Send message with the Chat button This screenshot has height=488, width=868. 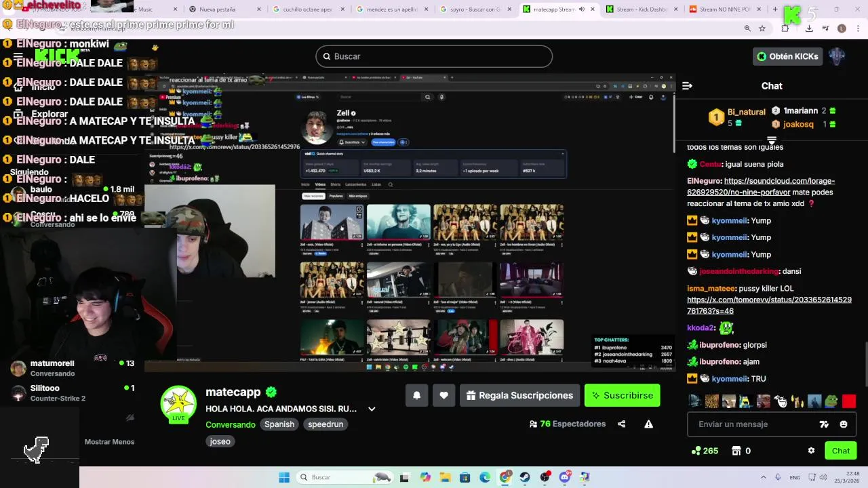[x=841, y=451]
